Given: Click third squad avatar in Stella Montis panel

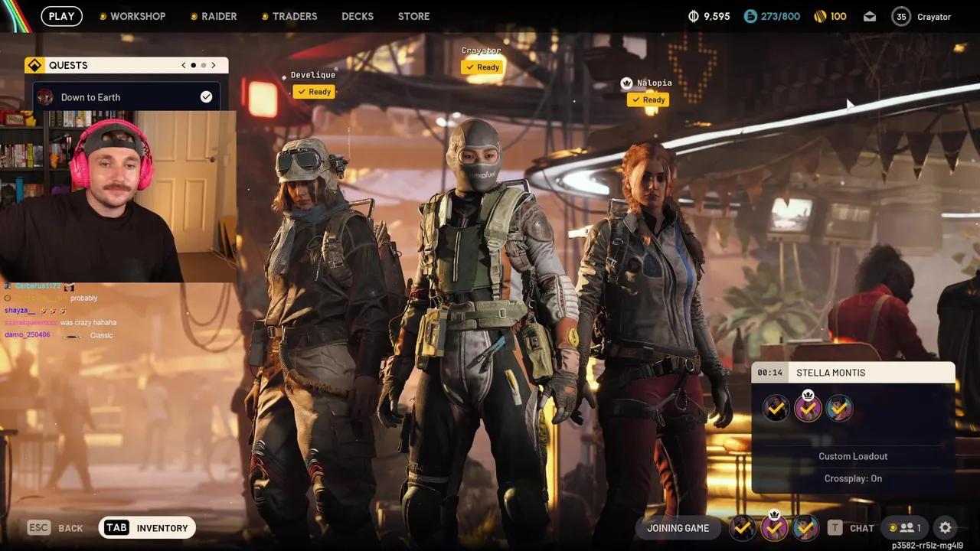Looking at the screenshot, I should 839,409.
